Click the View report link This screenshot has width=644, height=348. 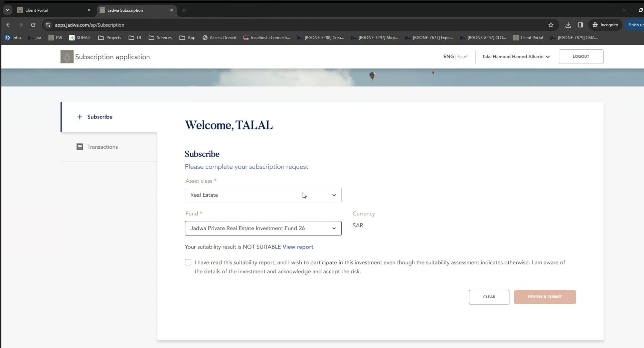point(298,247)
